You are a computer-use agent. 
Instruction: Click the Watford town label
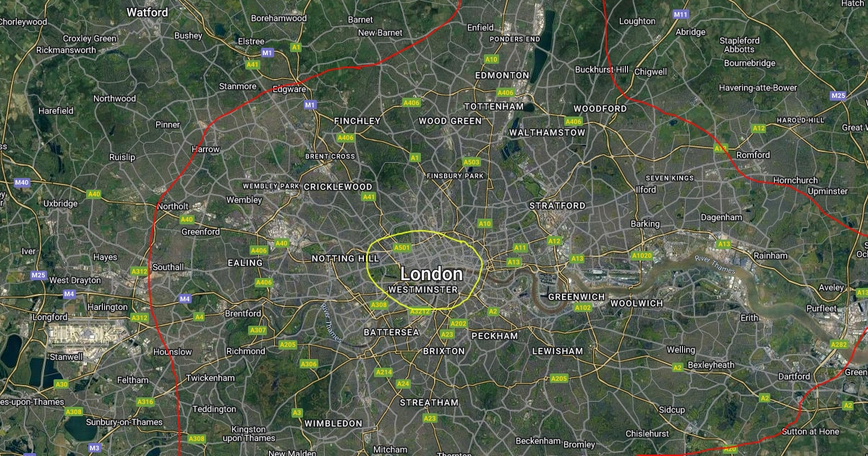click(x=148, y=12)
